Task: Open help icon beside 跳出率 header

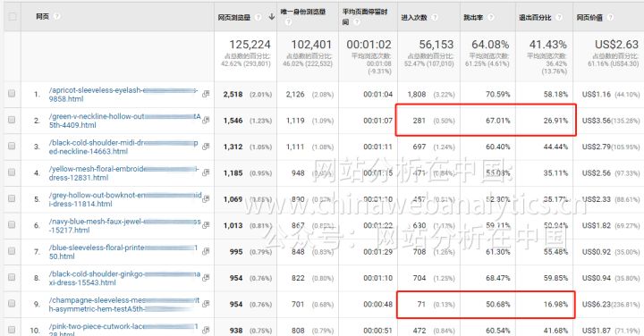Action: (x=491, y=17)
